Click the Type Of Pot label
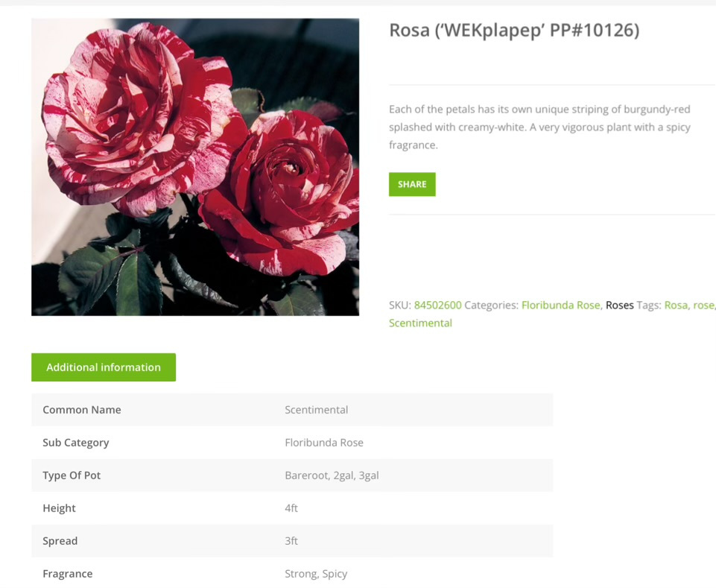The height and width of the screenshot is (588, 716). pyautogui.click(x=72, y=475)
